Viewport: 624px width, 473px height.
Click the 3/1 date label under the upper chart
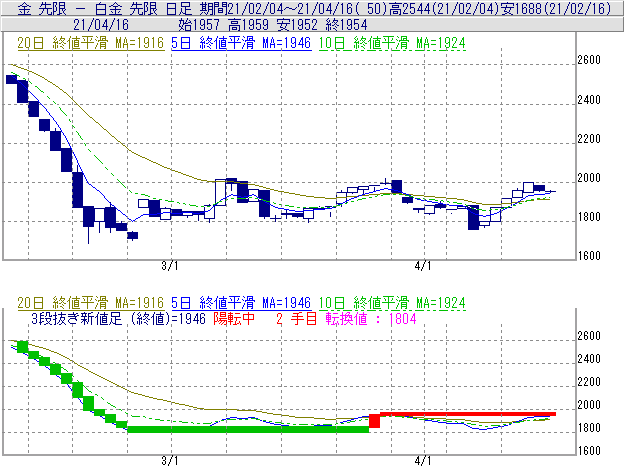pos(170,266)
